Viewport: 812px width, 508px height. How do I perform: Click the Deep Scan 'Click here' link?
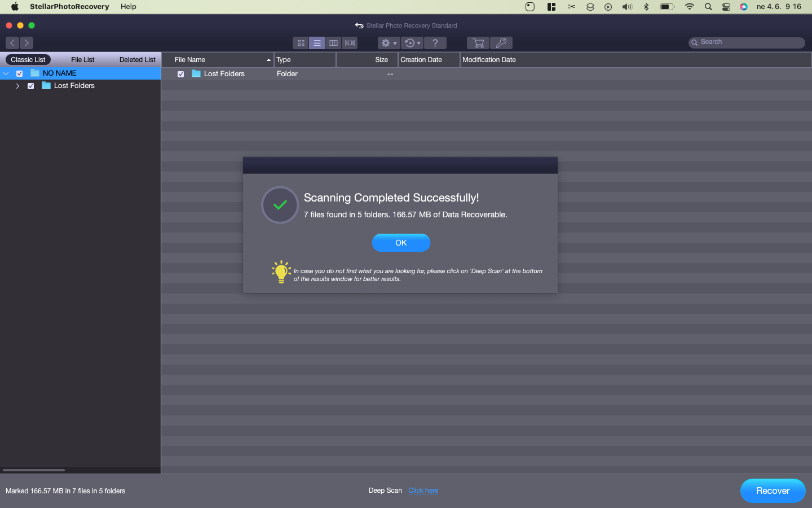(423, 491)
